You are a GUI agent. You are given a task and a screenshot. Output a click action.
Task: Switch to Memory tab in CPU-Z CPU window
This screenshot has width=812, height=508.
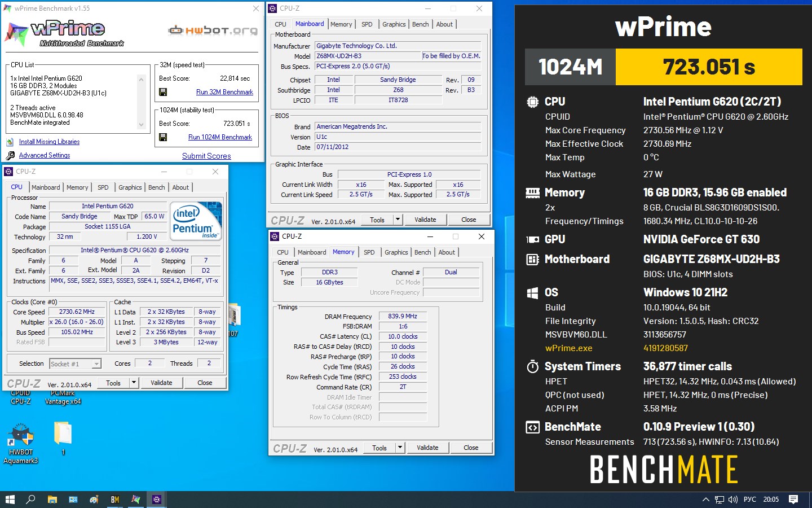(x=77, y=187)
